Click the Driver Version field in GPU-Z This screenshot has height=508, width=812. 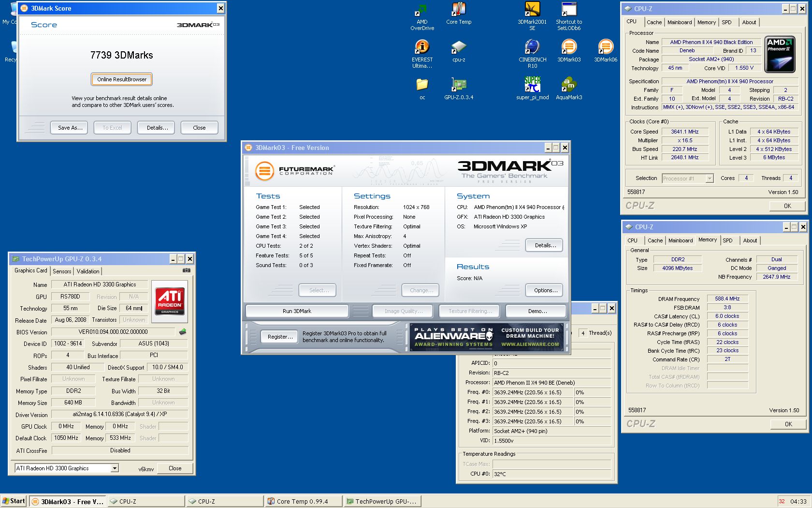120,414
